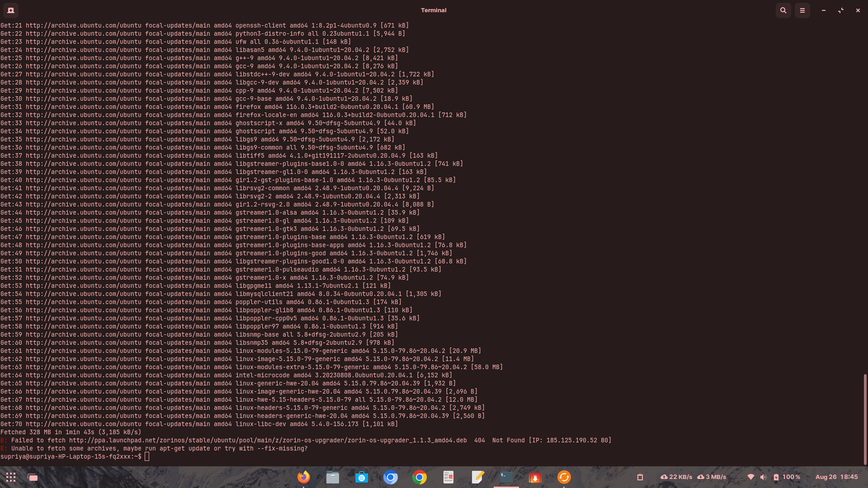Show the applications grid menu
This screenshot has width=868, height=488.
click(11, 477)
